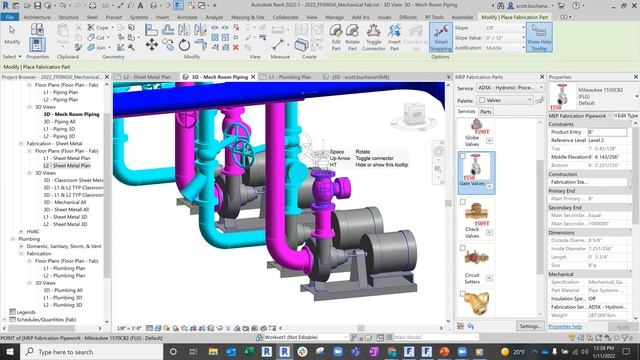Collapse the Fabrication - Sheet Metal node
The width and height of the screenshot is (640, 360).
click(21, 144)
